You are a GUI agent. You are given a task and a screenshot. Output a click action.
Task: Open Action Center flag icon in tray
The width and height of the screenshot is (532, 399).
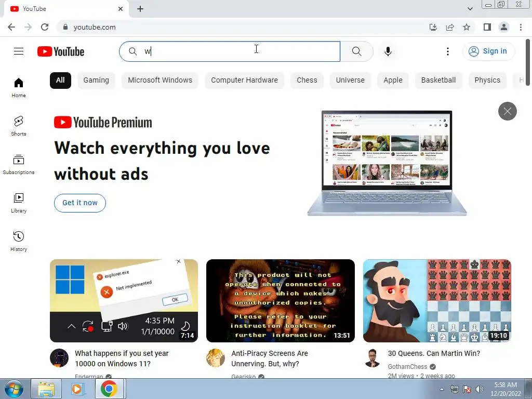tap(467, 389)
